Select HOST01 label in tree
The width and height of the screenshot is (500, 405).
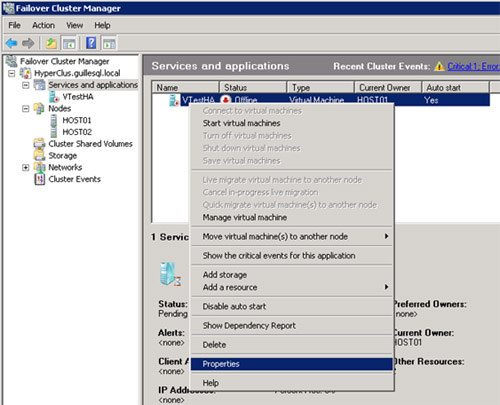click(77, 120)
